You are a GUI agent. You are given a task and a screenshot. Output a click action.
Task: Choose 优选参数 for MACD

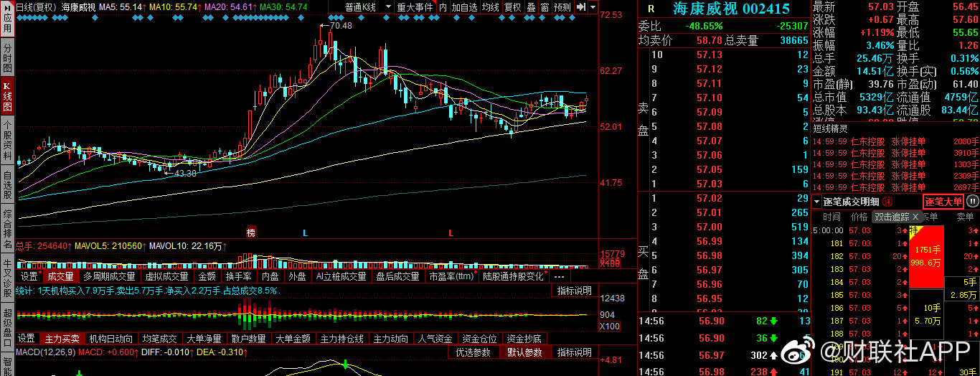point(473,352)
